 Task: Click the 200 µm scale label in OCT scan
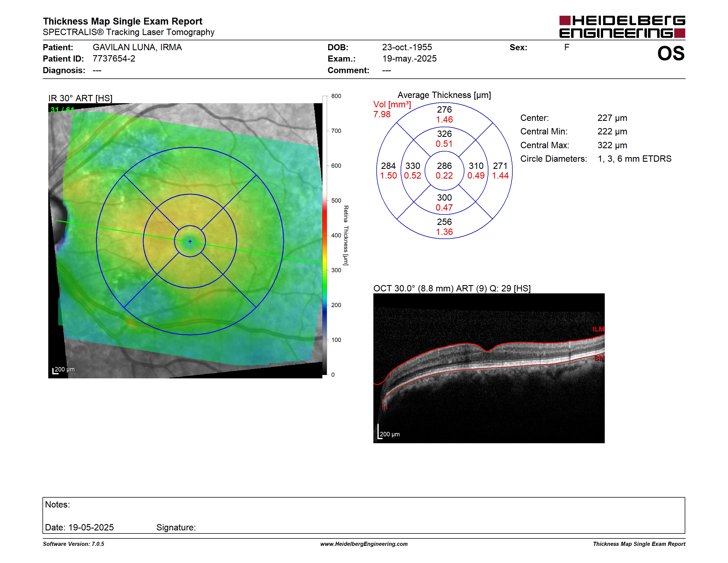click(390, 434)
